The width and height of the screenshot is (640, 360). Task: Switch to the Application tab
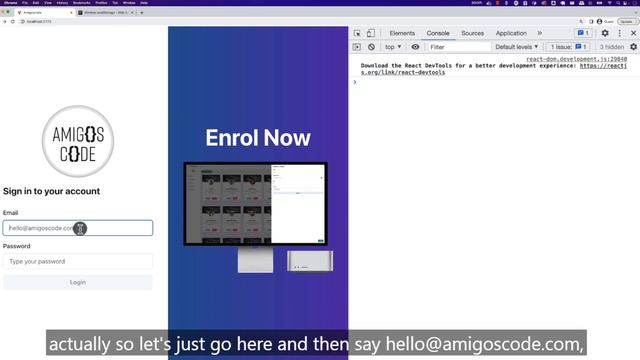click(511, 33)
